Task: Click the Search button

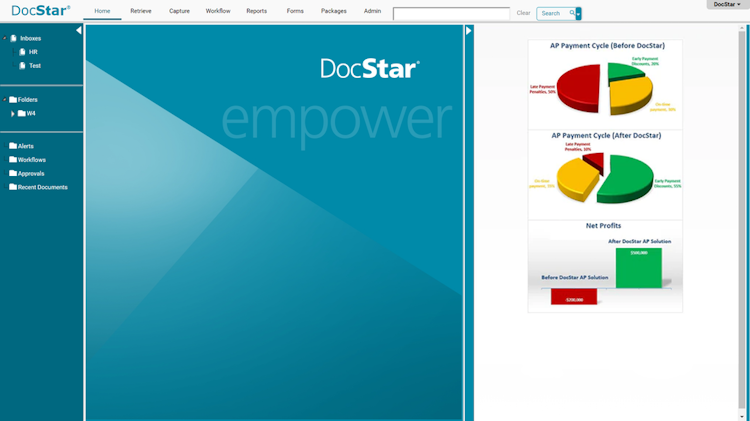Action: 556,13
